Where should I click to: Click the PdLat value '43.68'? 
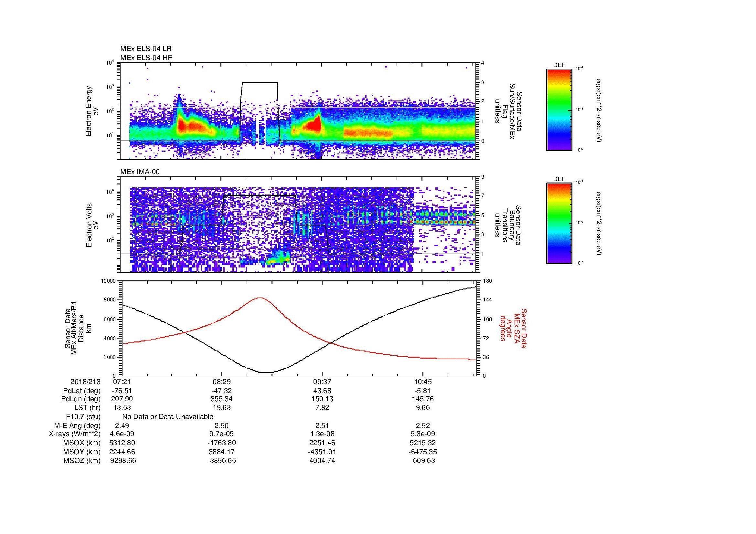coord(322,391)
